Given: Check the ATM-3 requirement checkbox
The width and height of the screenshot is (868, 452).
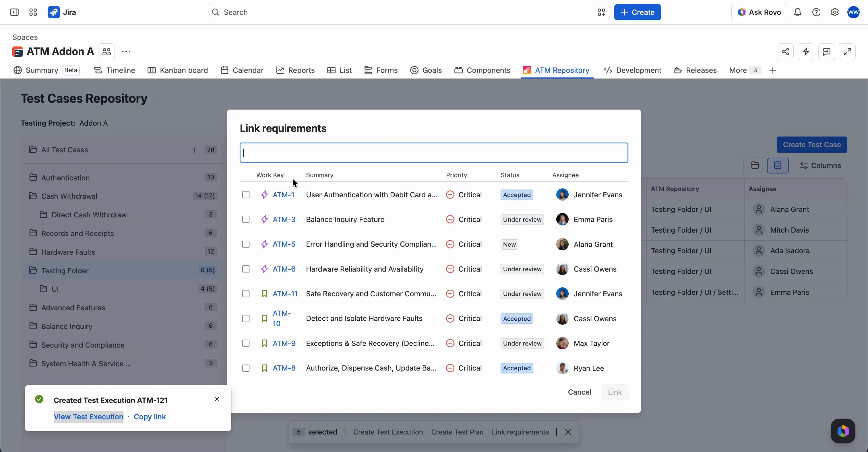Looking at the screenshot, I should point(246,219).
